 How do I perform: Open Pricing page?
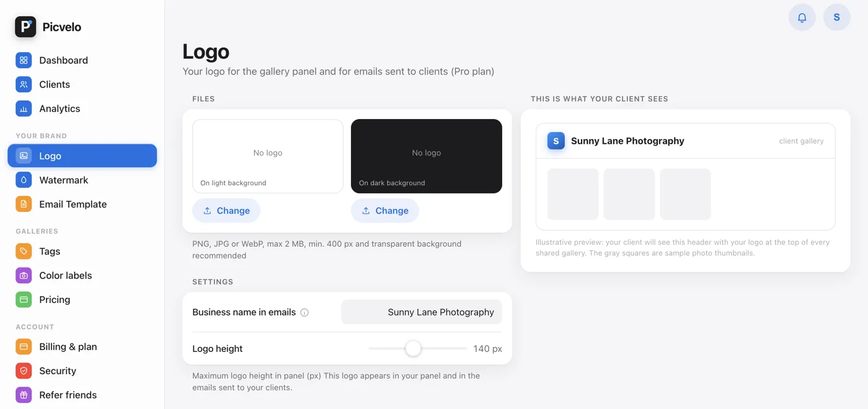[x=82, y=299]
